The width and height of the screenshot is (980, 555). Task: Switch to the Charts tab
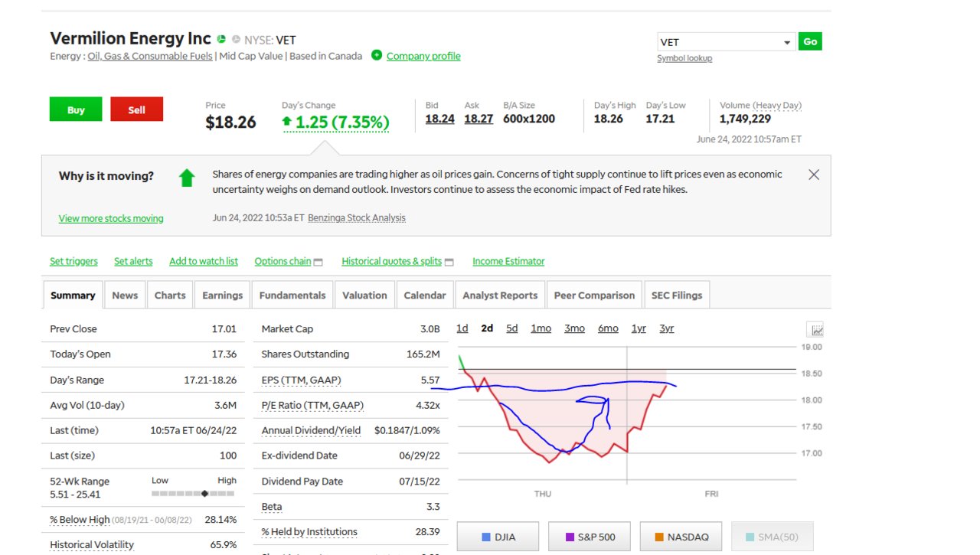tap(170, 295)
